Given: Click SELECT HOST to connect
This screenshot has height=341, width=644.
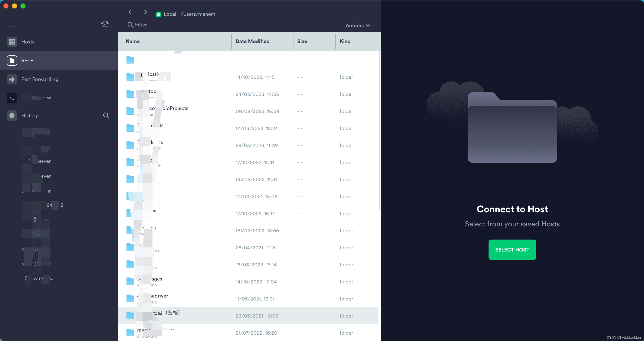Looking at the screenshot, I should (x=512, y=249).
